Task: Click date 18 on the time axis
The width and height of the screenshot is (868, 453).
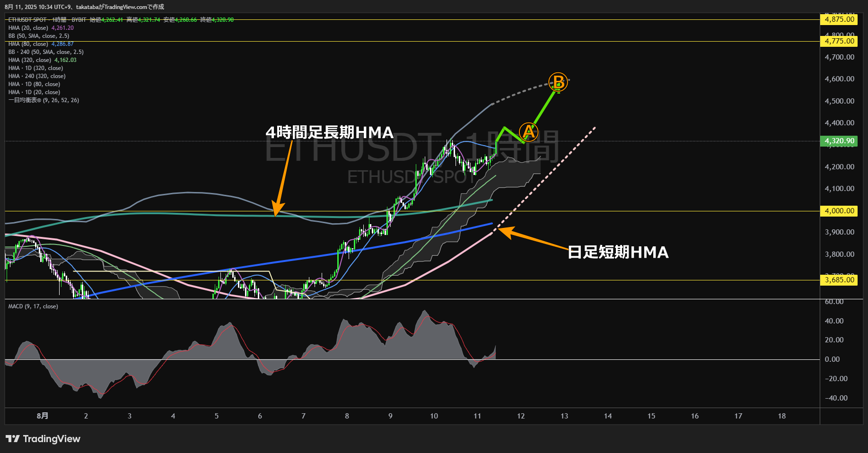Action: click(x=782, y=416)
